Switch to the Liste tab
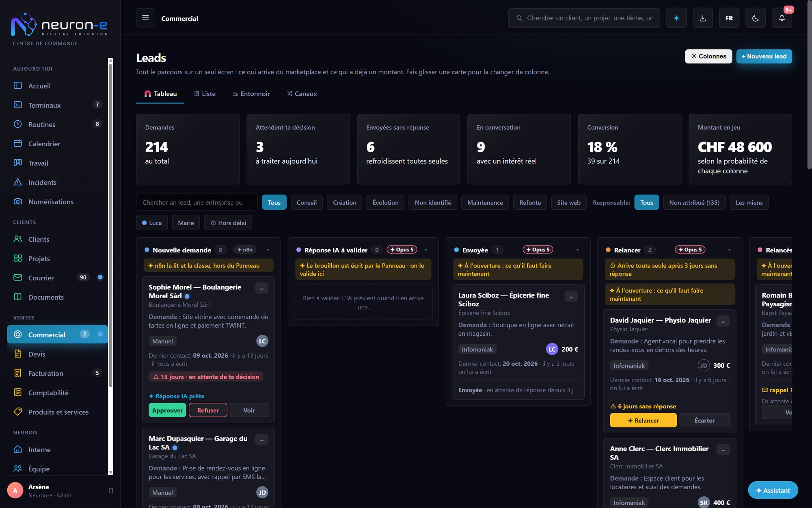 point(205,94)
